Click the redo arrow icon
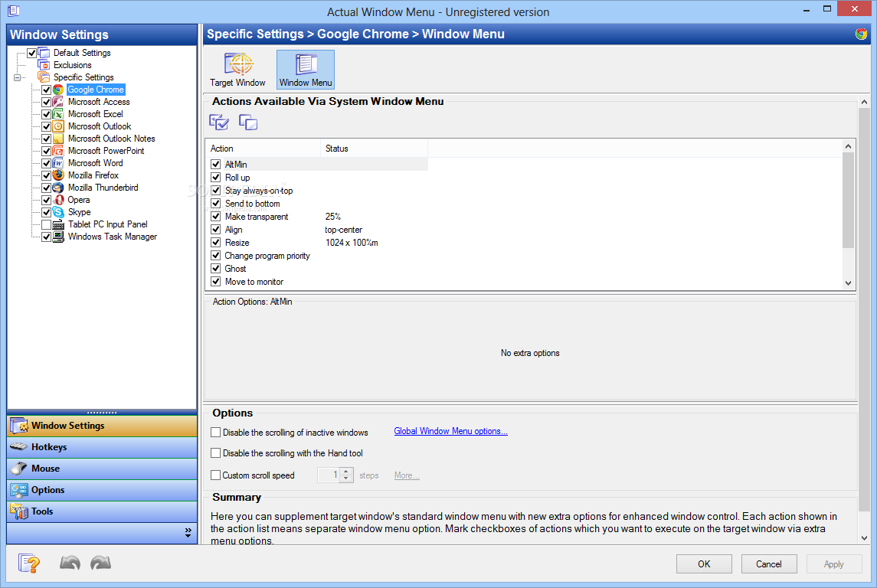 pyautogui.click(x=100, y=563)
